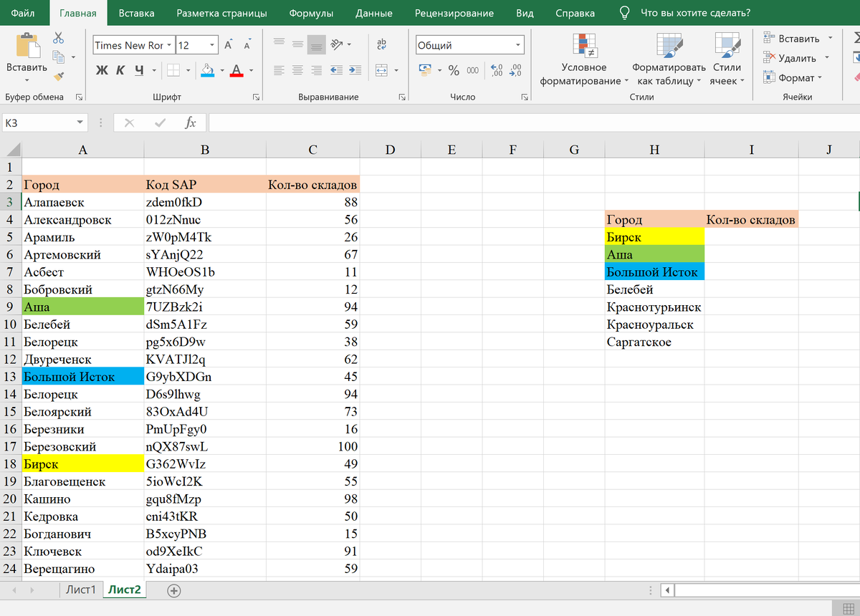Select blue cell Большой Исток in column A
The height and width of the screenshot is (616, 860).
[x=82, y=377]
